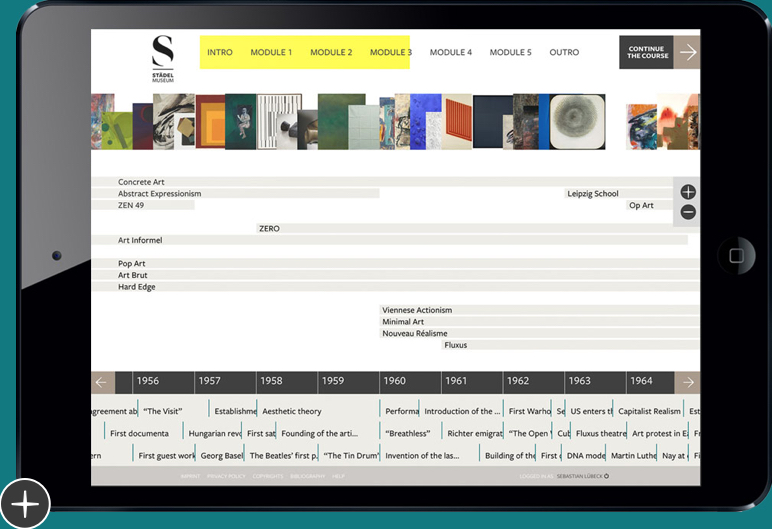
Task: Select the Fluxus movement bar
Action: (456, 345)
